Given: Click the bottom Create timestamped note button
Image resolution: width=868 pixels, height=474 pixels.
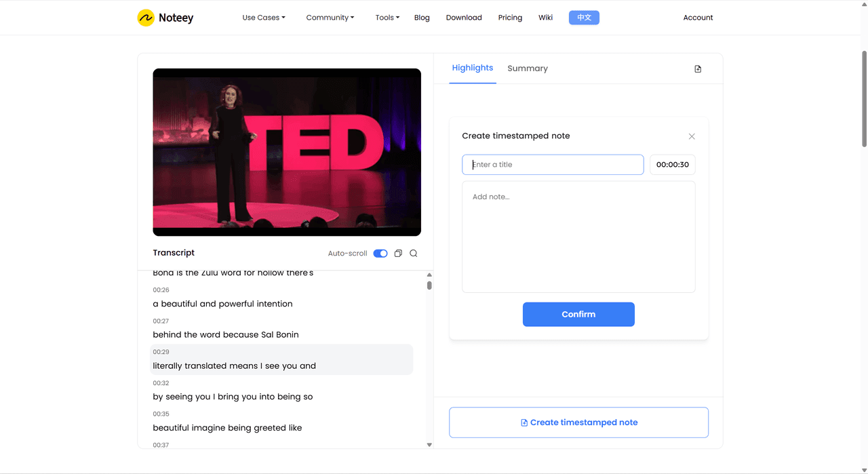Looking at the screenshot, I should pyautogui.click(x=578, y=422).
